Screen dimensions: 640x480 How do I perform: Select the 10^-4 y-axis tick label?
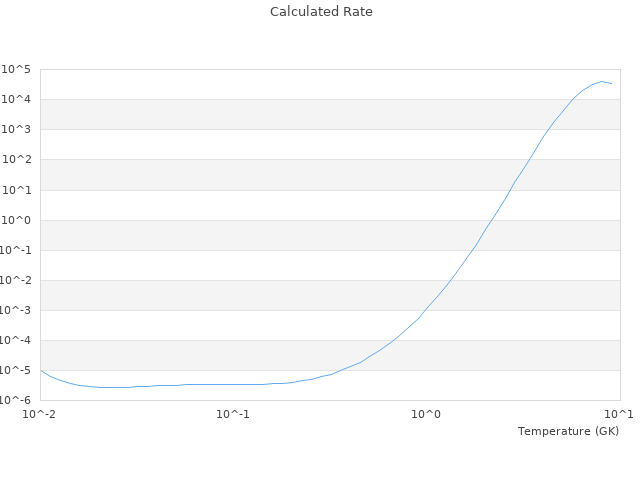point(16,340)
